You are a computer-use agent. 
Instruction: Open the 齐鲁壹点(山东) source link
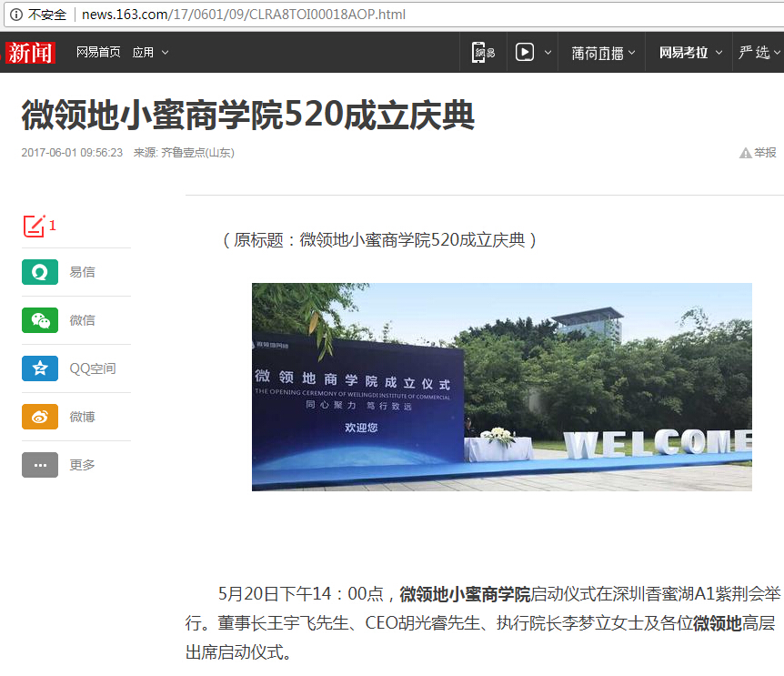(x=197, y=153)
